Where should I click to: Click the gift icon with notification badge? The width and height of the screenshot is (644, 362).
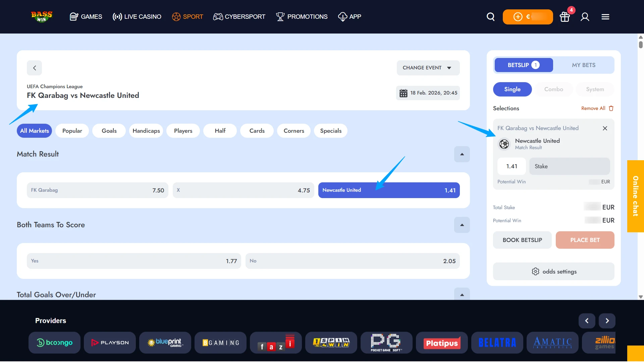coord(565,16)
